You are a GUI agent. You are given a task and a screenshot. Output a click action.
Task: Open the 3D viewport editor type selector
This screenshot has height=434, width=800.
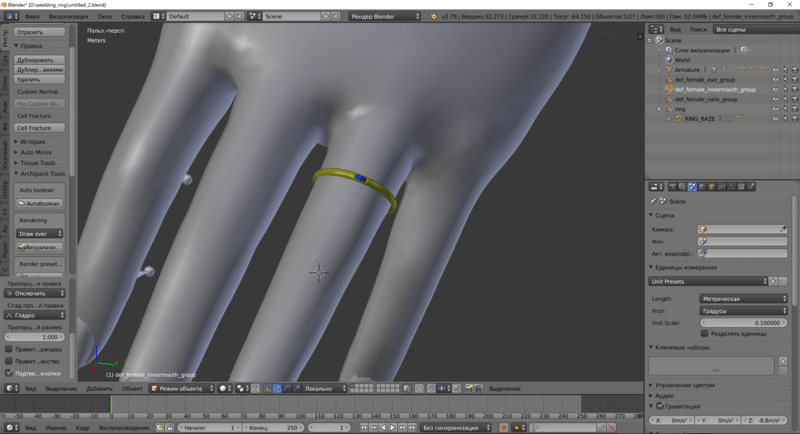tap(10, 388)
